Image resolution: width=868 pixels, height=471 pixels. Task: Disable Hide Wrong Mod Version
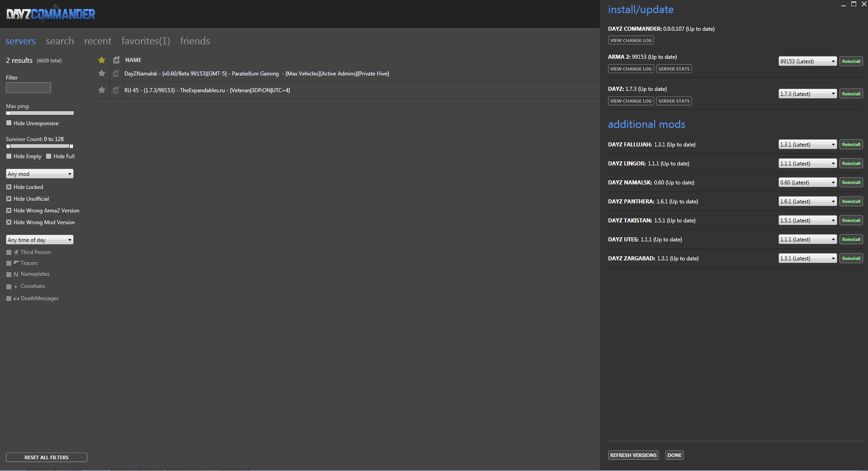tap(9, 222)
